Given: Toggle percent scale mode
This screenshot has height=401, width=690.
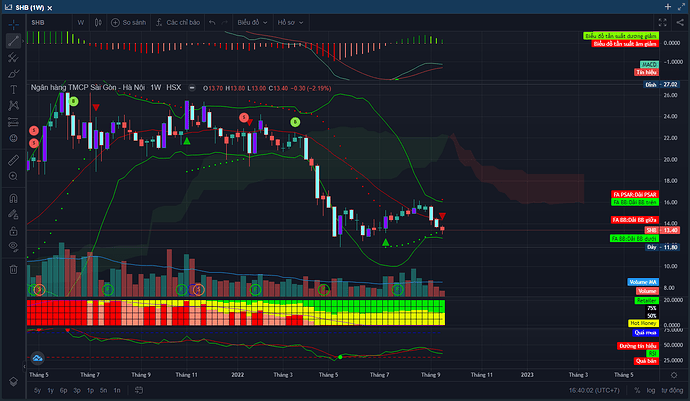Looking at the screenshot, I should pyautogui.click(x=637, y=390).
